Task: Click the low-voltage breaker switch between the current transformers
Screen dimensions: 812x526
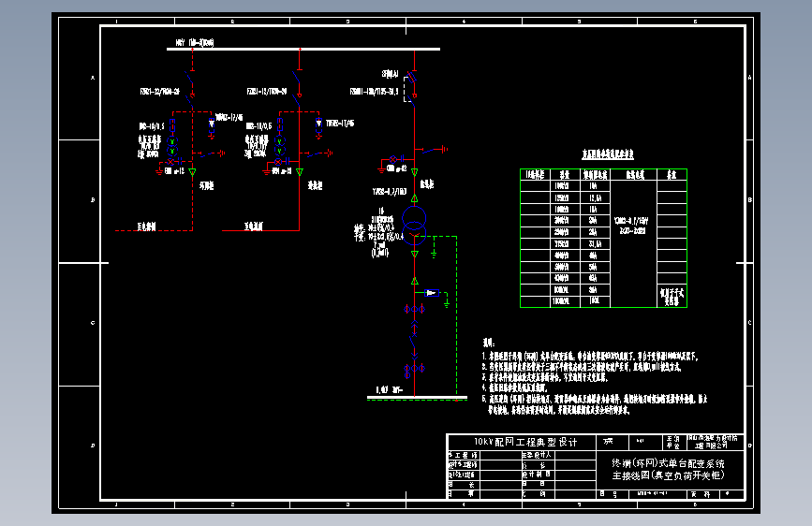Action: click(x=414, y=342)
